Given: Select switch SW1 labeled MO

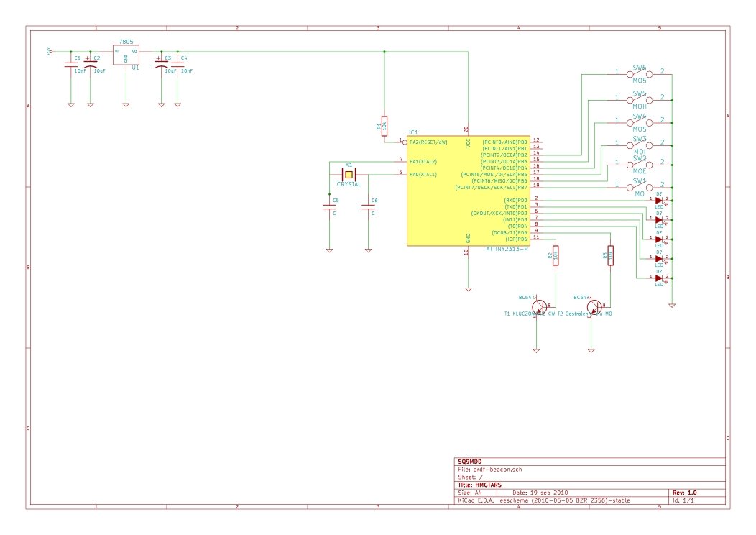Looking at the screenshot, I should (639, 186).
